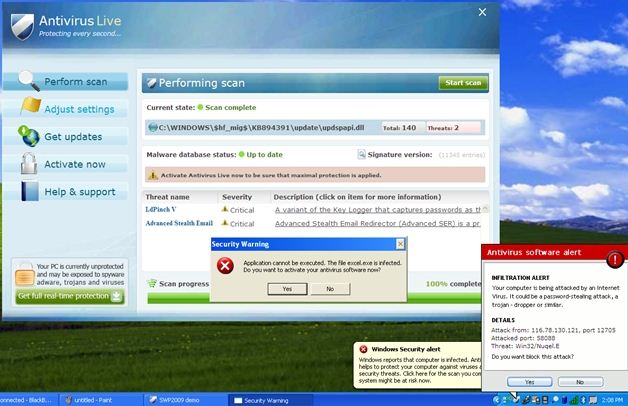Click the Severity column header
628x406 pixels.
(x=237, y=197)
